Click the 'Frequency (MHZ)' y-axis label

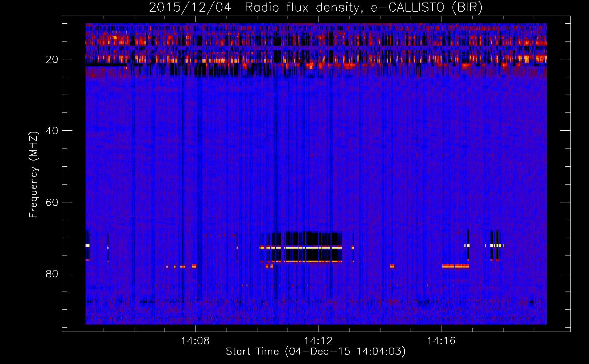[33, 175]
